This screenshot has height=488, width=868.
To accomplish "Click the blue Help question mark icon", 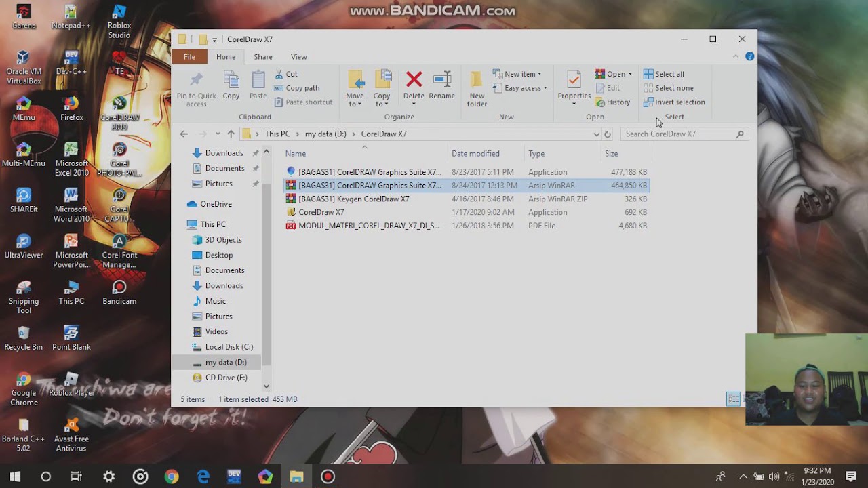I will [x=750, y=56].
